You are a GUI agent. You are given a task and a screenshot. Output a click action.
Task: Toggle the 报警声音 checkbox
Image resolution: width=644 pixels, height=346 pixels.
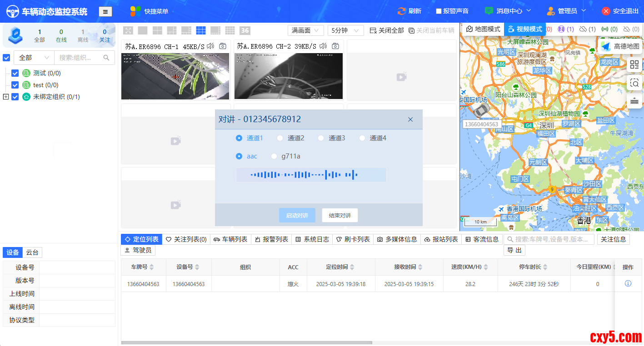click(439, 11)
